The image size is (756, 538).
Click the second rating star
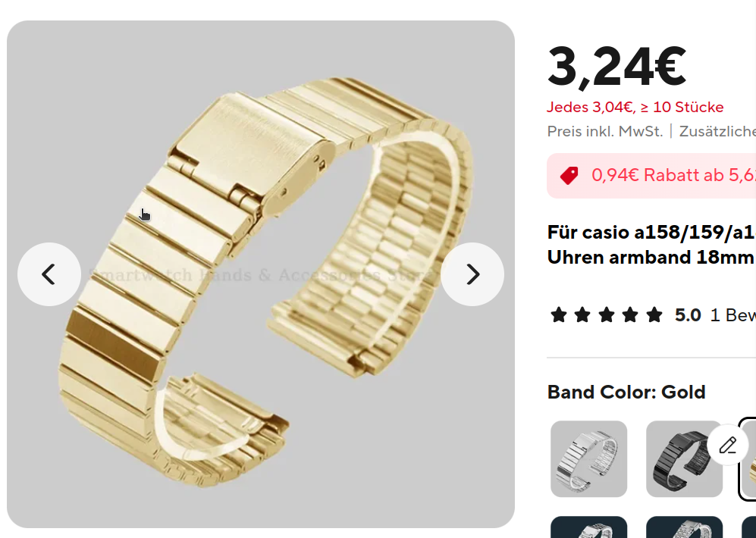[582, 315]
